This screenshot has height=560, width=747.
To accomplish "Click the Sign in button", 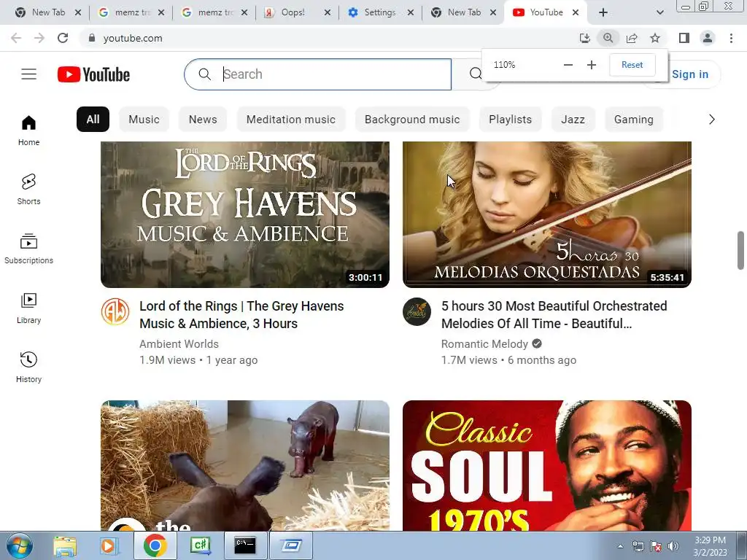I will [690, 74].
